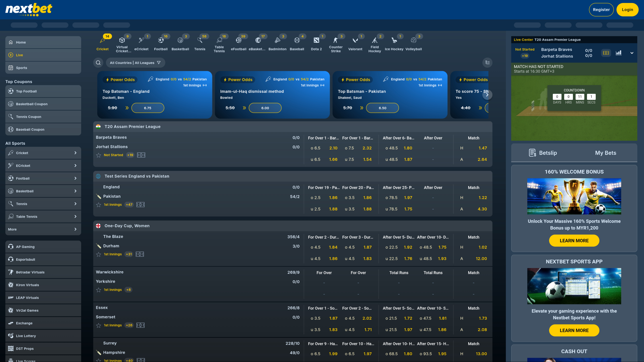Image resolution: width=644 pixels, height=362 pixels.
Task: Star the Warwickshire vs Yorkshire match
Action: tap(99, 290)
